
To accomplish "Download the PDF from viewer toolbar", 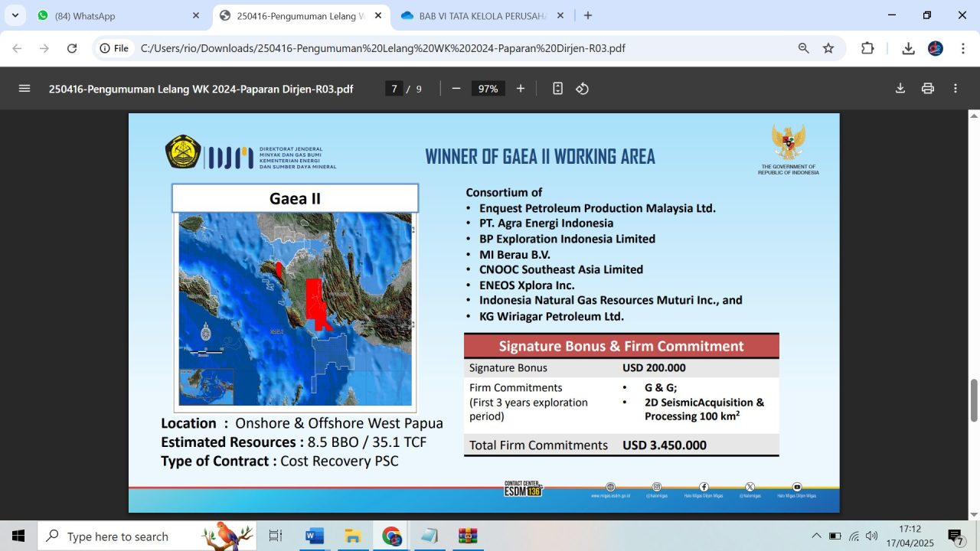I will coord(900,89).
